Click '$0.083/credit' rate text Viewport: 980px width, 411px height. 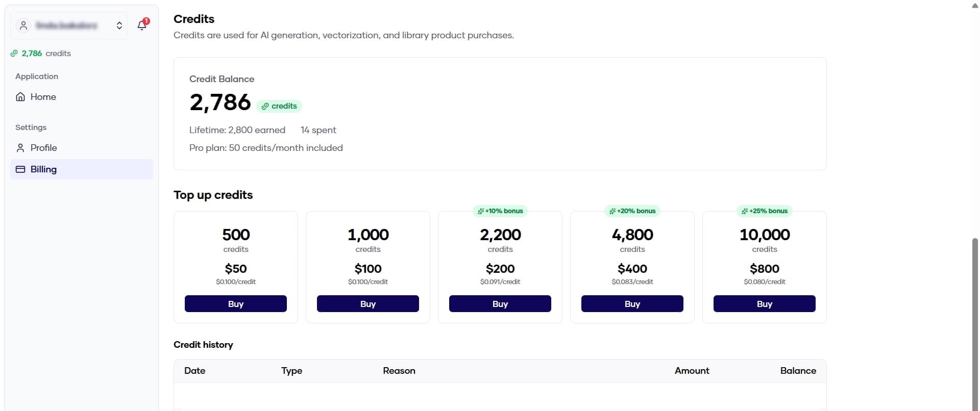(632, 282)
